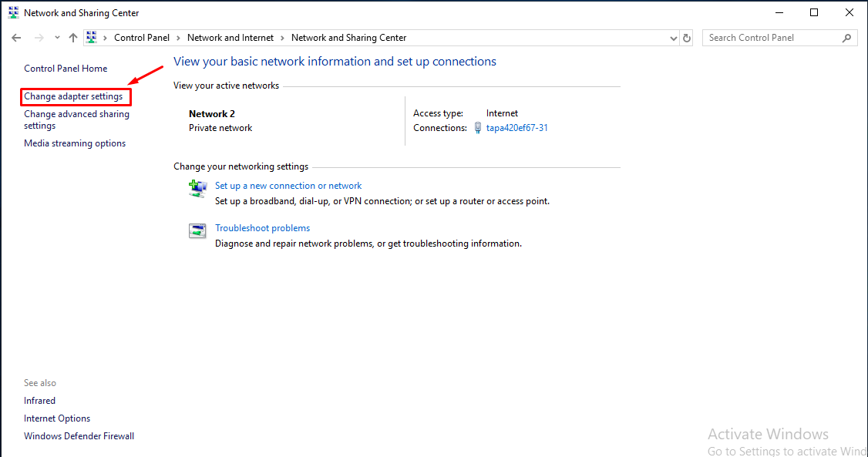868x457 pixels.
Task: Open Change advanced sharing settings
Action: pos(76,119)
